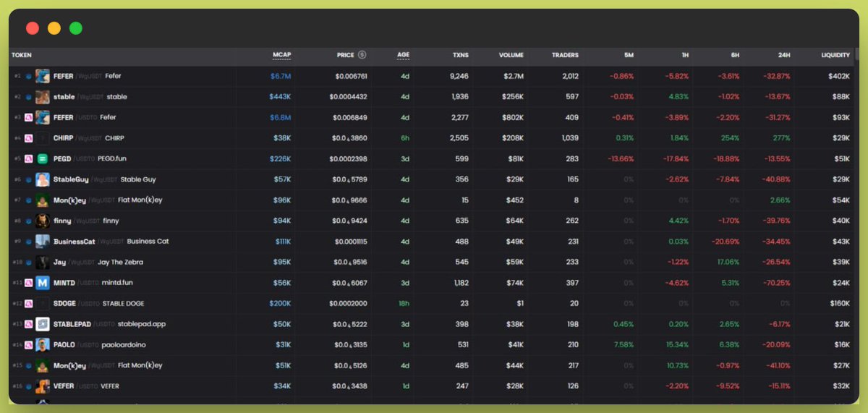
Task: Sort by the 5M change column
Action: tap(629, 55)
